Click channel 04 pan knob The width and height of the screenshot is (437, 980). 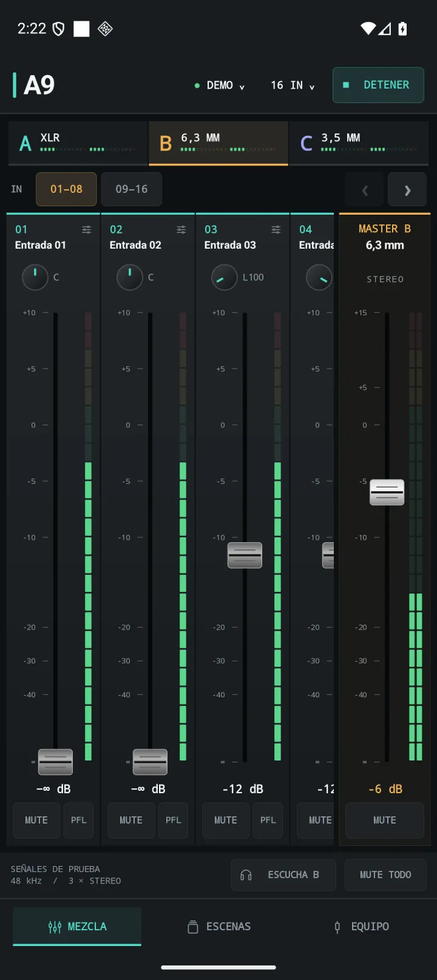pos(319,277)
